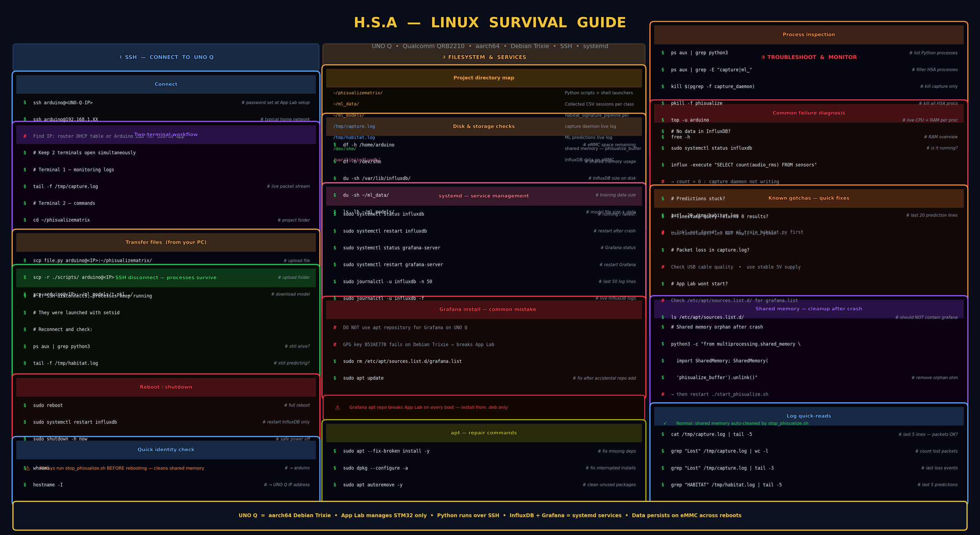Select the "sudo apt update" command

[x=363, y=378]
